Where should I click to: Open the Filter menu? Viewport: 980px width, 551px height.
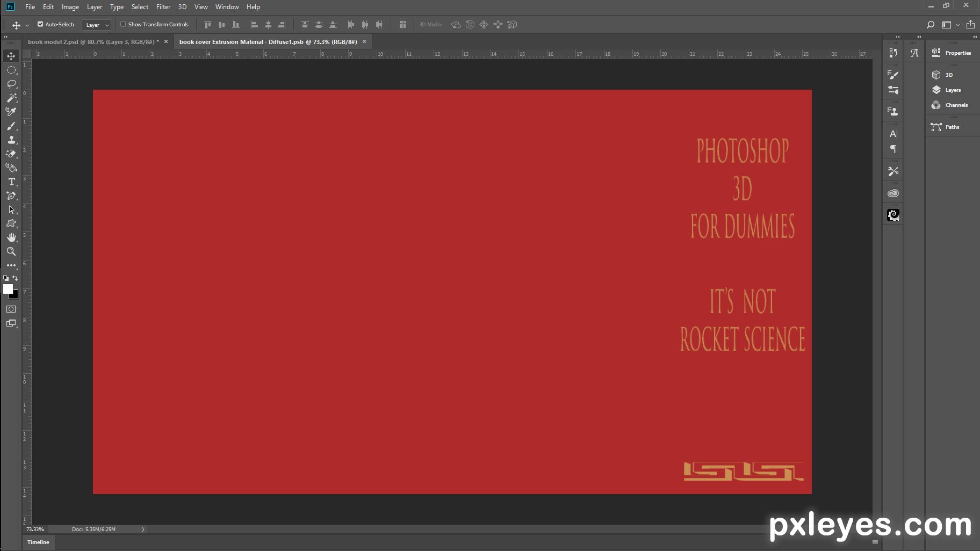click(163, 7)
